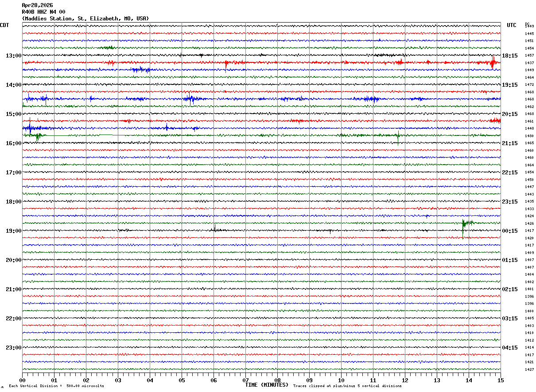Select the DC offset value 1437

pos(529,63)
